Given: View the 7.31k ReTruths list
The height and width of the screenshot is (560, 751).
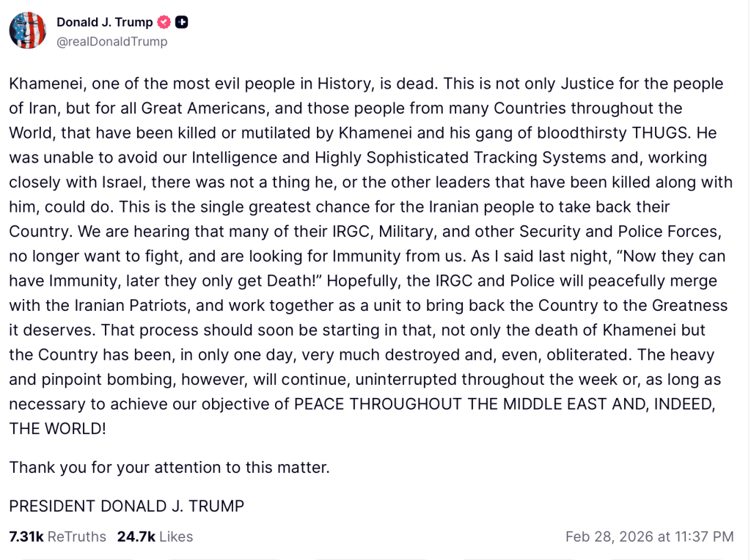Looking at the screenshot, I should pyautogui.click(x=57, y=537).
